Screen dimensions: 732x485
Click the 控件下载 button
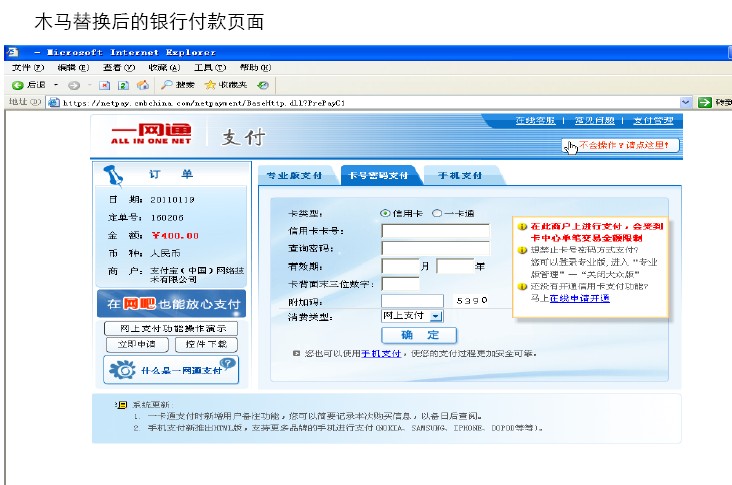click(206, 344)
